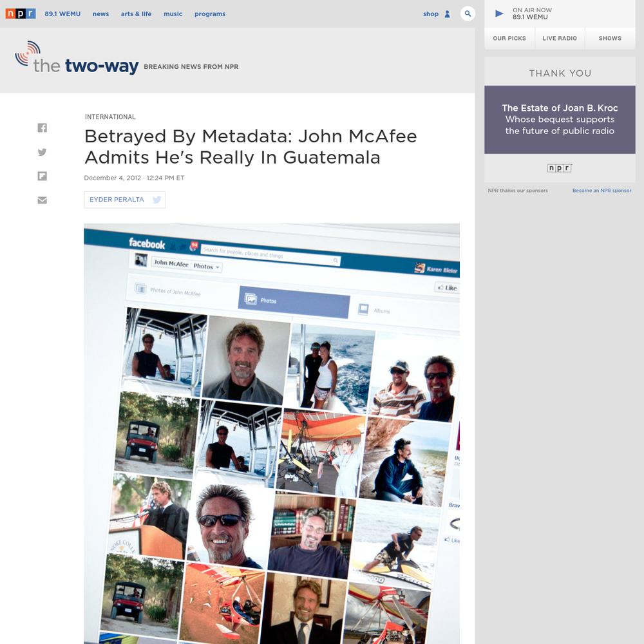
Task: Share article on Twitter
Action: 43,152
